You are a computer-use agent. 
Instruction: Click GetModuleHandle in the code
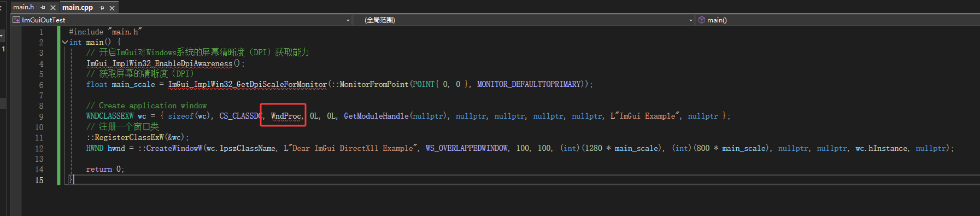376,116
